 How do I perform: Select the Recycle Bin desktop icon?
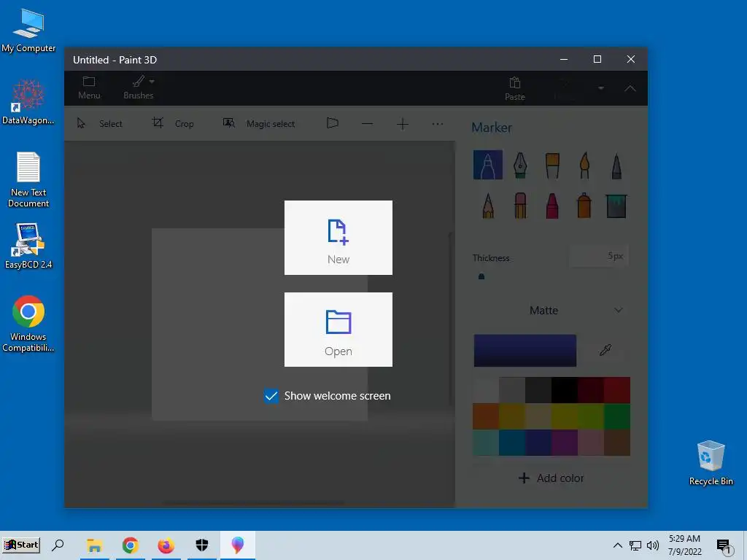tap(711, 463)
